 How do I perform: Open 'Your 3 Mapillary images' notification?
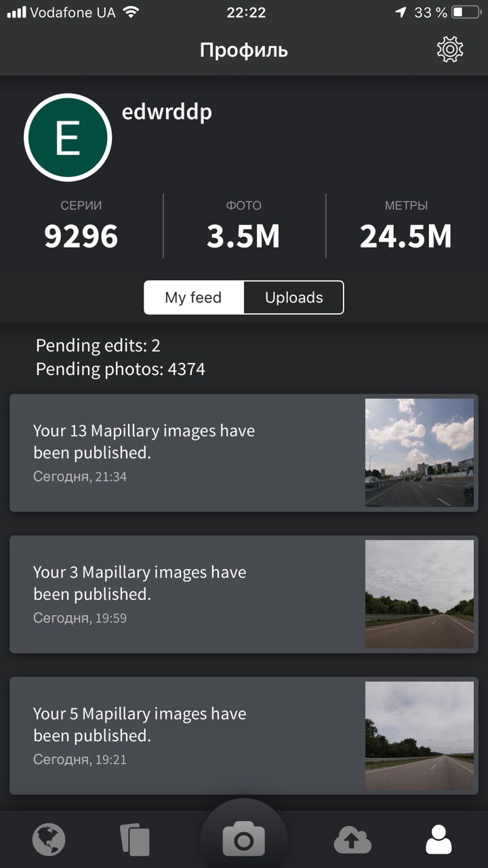244,594
